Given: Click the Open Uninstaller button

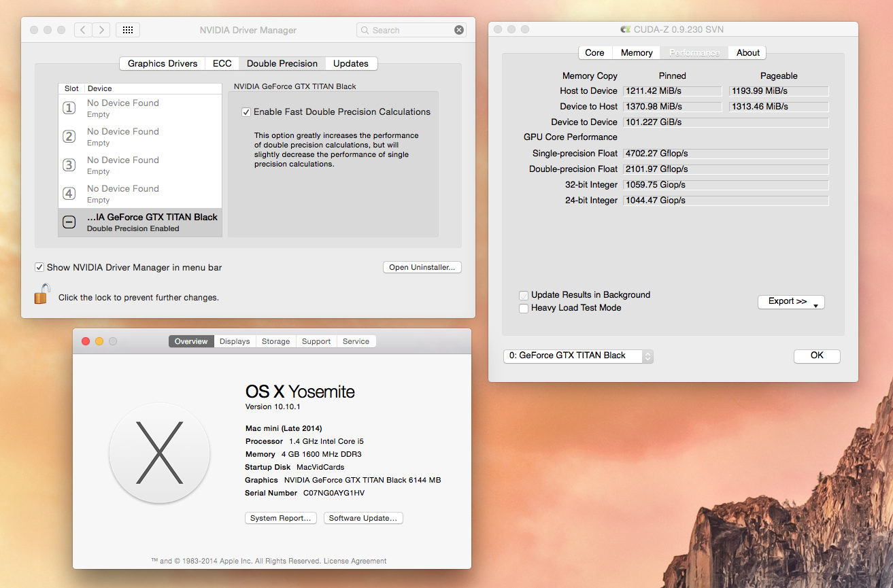Looking at the screenshot, I should (x=422, y=267).
